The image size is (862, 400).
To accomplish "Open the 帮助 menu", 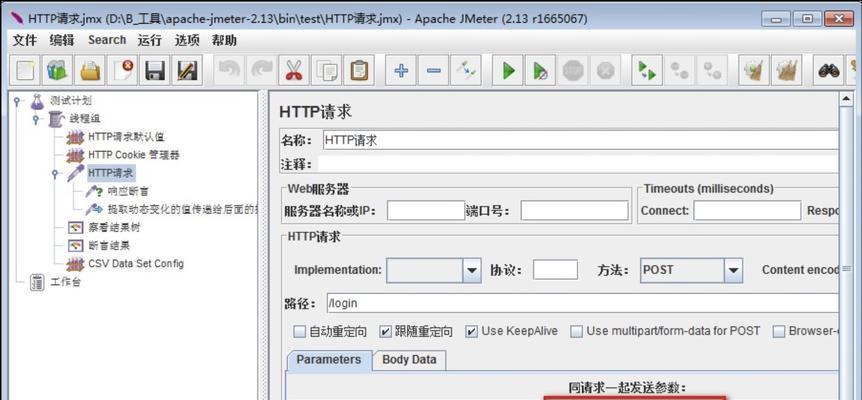I will pos(224,40).
